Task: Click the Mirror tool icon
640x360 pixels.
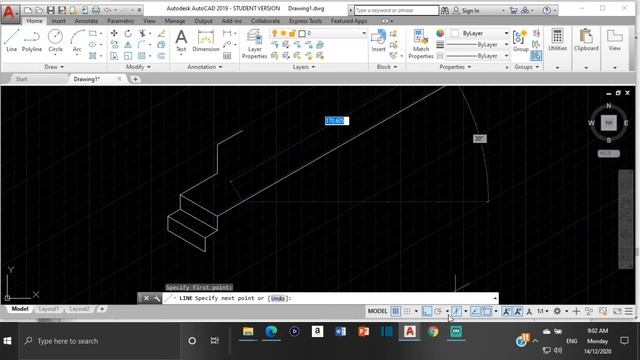Action: pos(128,44)
